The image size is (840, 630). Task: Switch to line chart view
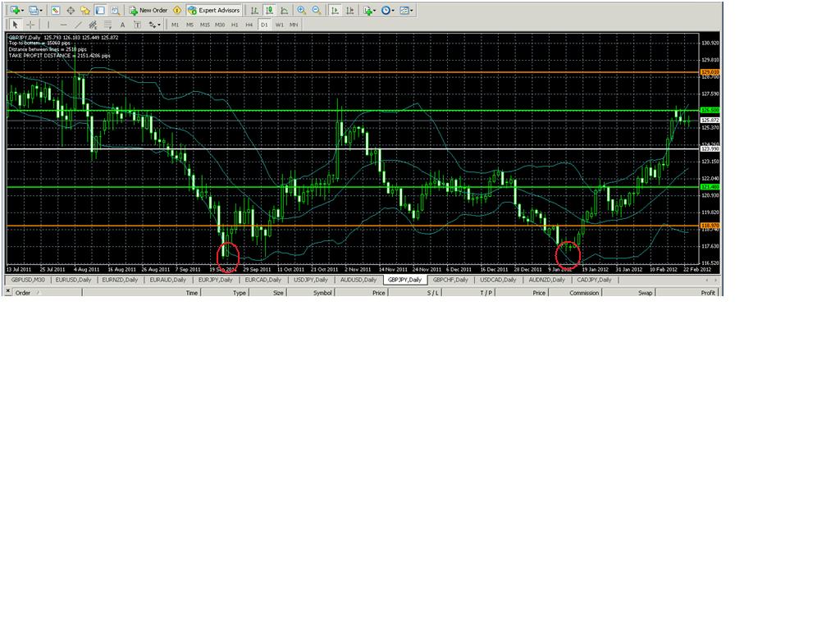tap(285, 10)
